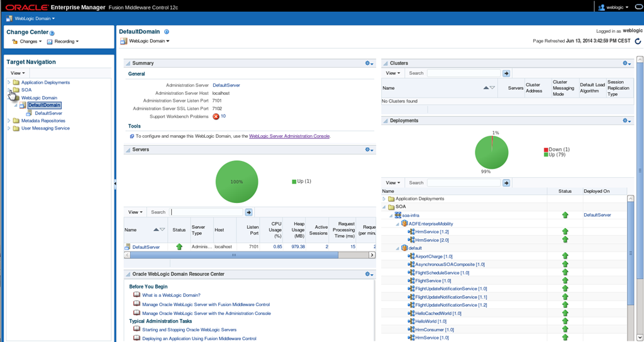
Task: Collapse the default partition node
Action: coord(397,248)
